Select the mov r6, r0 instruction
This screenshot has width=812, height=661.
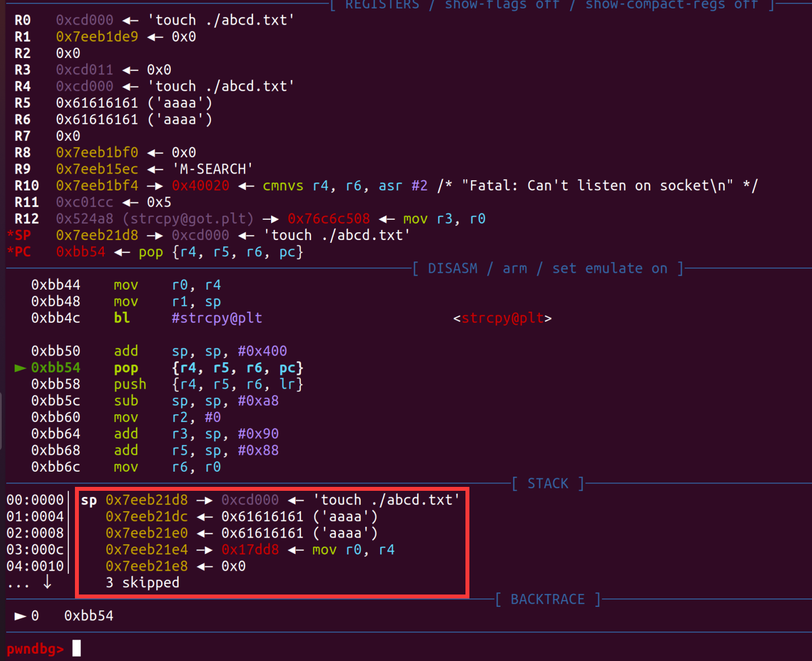(167, 467)
